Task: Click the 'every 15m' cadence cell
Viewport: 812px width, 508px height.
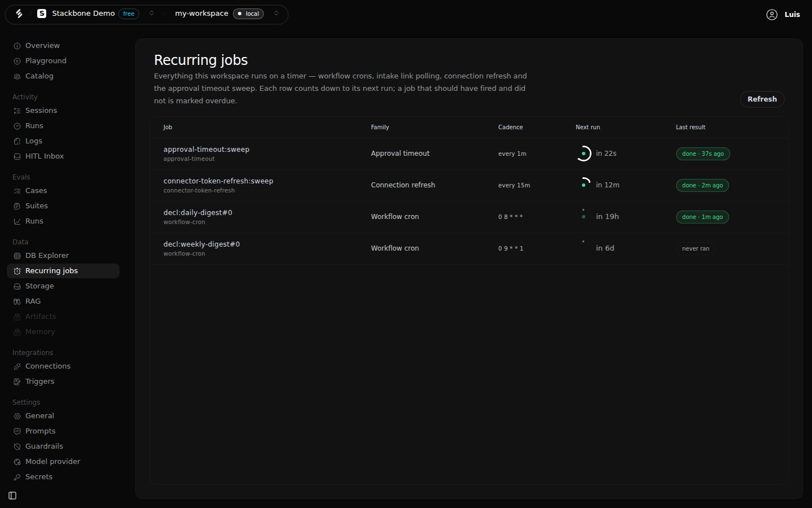Action: tap(514, 185)
